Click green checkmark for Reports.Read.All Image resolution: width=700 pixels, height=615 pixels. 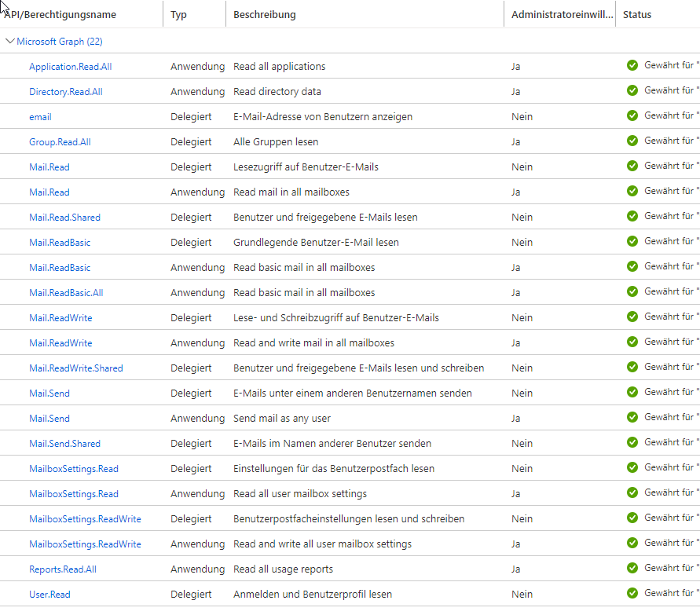tap(632, 568)
